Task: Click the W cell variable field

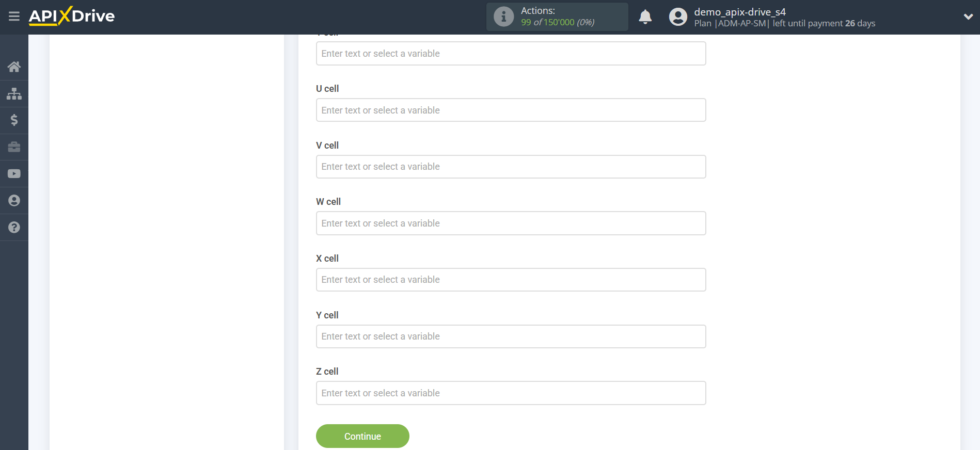Action: click(511, 223)
